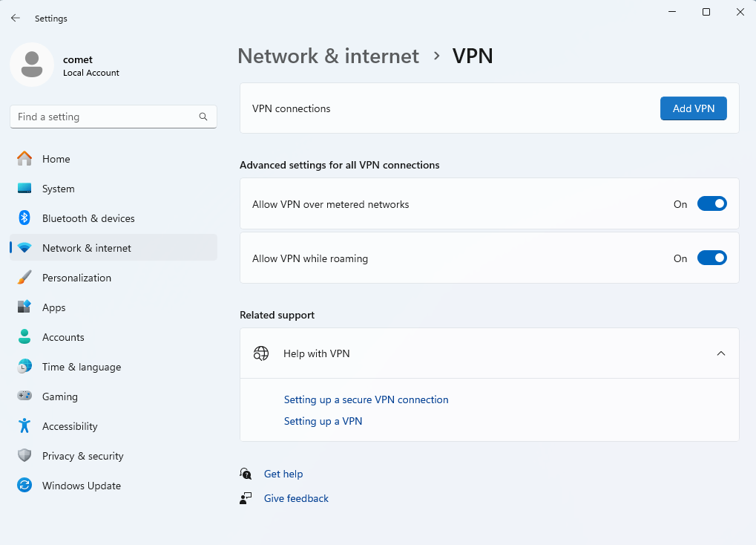Select Gaming in the sidebar
This screenshot has height=545, width=756.
pos(114,396)
